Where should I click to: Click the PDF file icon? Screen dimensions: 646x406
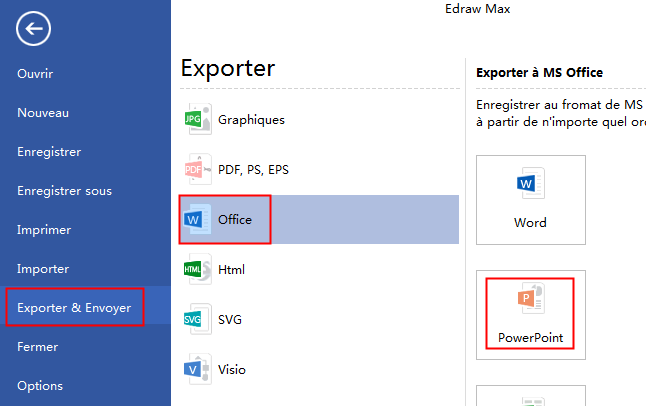click(x=198, y=169)
